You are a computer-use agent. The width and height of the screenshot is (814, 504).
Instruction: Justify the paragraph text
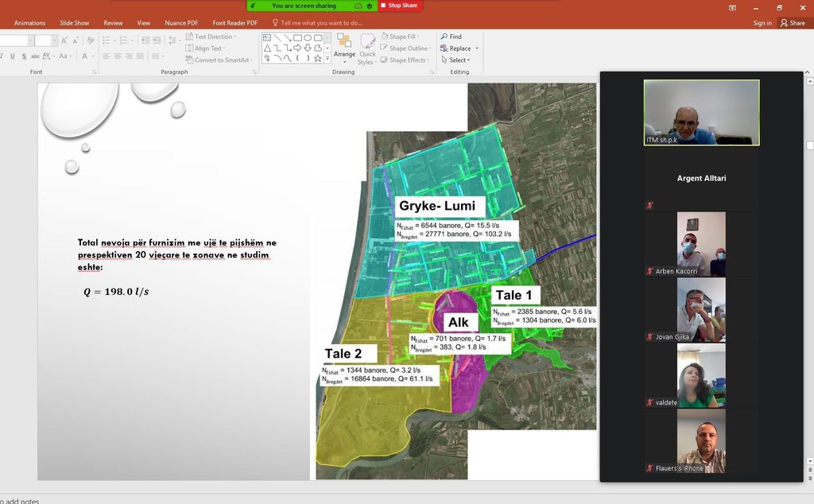(140, 56)
